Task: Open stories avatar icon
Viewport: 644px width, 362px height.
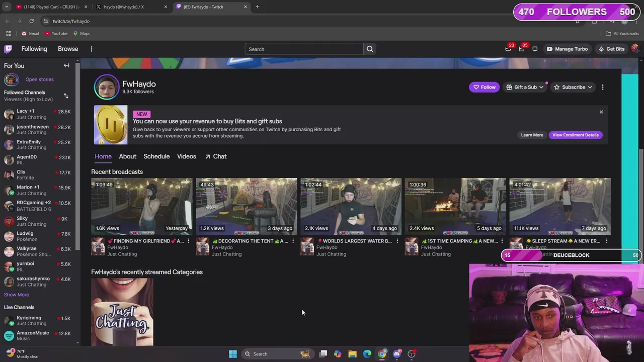Action: pyautogui.click(x=11, y=79)
